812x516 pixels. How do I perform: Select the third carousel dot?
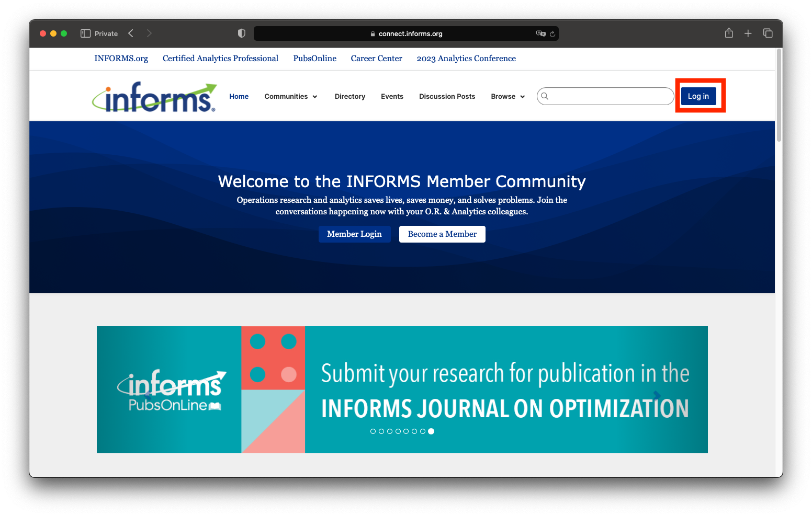coord(390,431)
